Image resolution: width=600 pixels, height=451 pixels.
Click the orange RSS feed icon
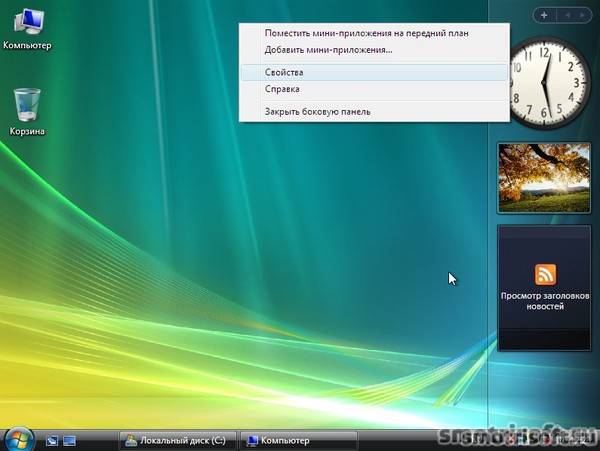pyautogui.click(x=545, y=274)
